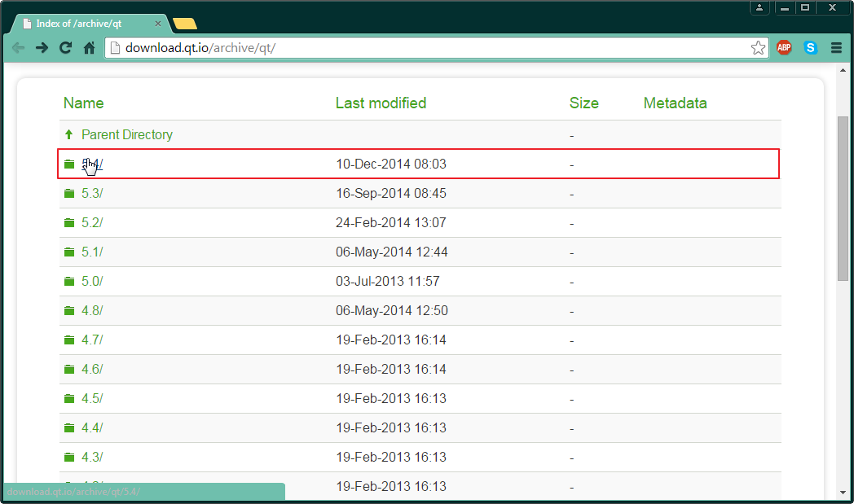Open the 5.2/ directory link
Viewport: 854px width, 504px height.
click(x=92, y=222)
